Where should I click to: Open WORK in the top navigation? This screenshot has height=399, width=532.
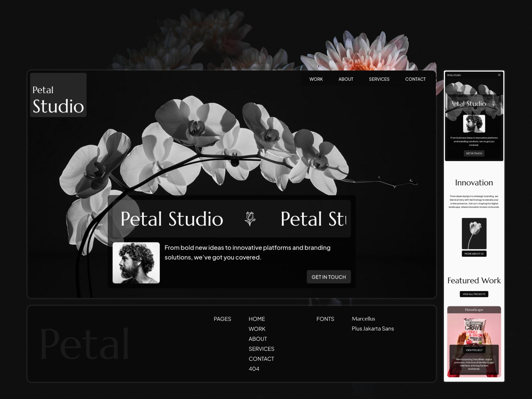point(316,79)
